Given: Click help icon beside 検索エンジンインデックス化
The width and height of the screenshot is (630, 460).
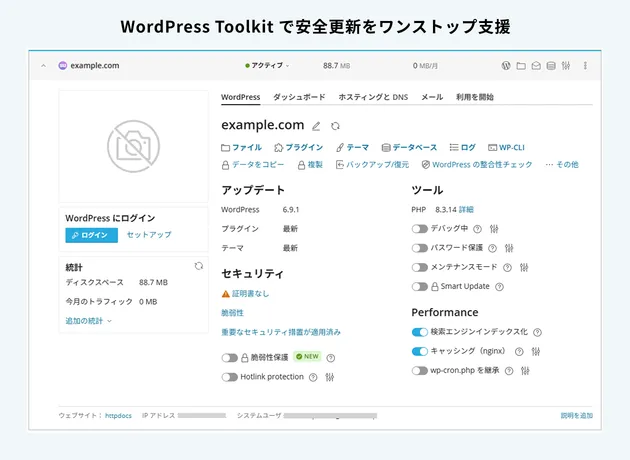Looking at the screenshot, I should (537, 332).
